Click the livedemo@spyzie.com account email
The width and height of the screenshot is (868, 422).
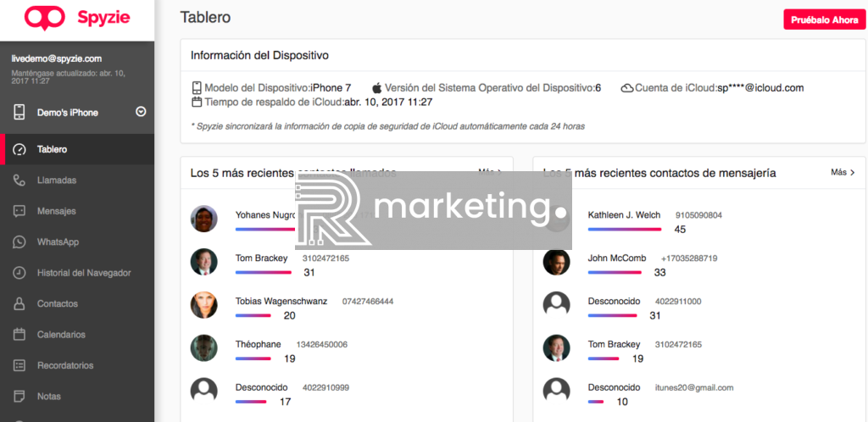57,58
